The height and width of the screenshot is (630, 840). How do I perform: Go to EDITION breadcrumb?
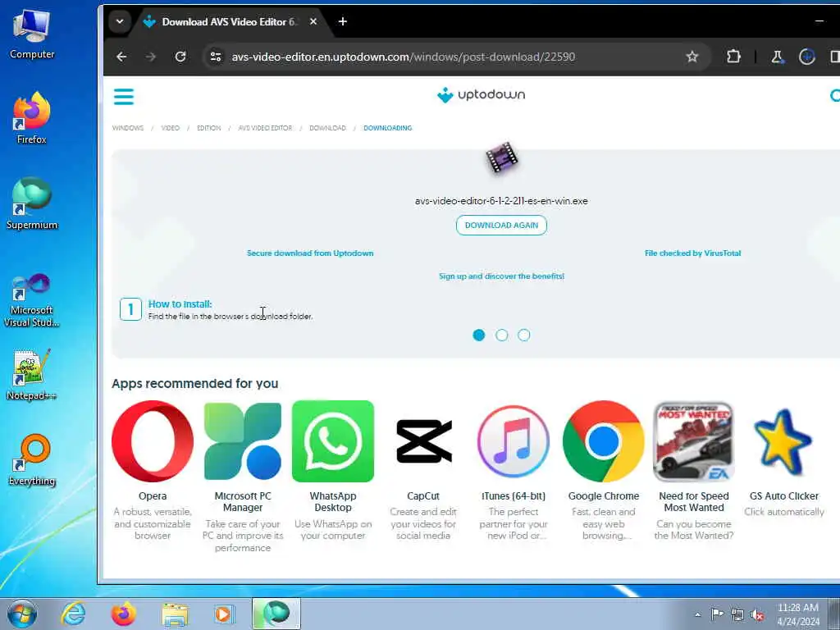pos(209,128)
